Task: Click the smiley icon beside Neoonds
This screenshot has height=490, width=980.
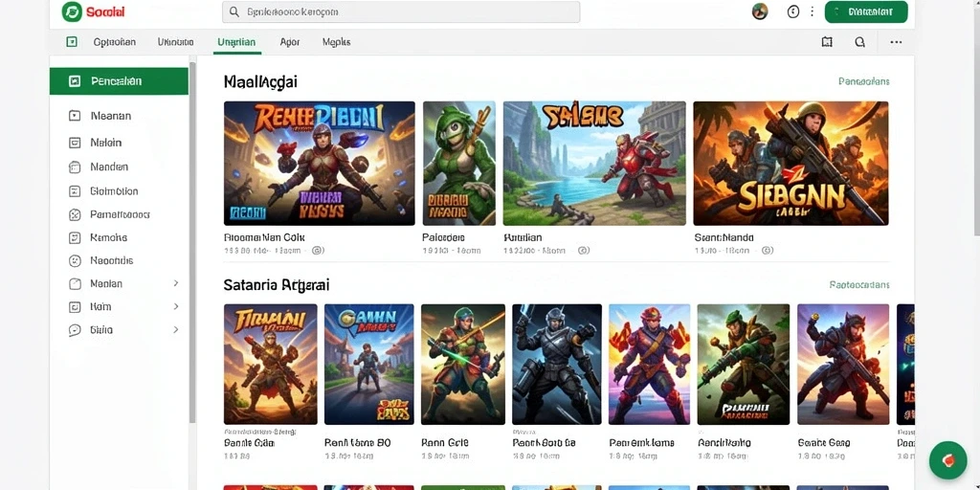Action: [75, 260]
